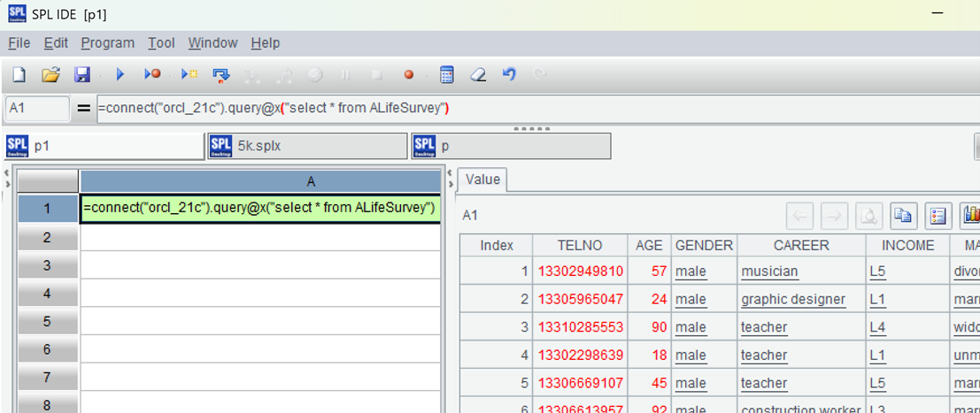The image size is (980, 413).
Task: Select the Value tab
Action: [x=482, y=180]
